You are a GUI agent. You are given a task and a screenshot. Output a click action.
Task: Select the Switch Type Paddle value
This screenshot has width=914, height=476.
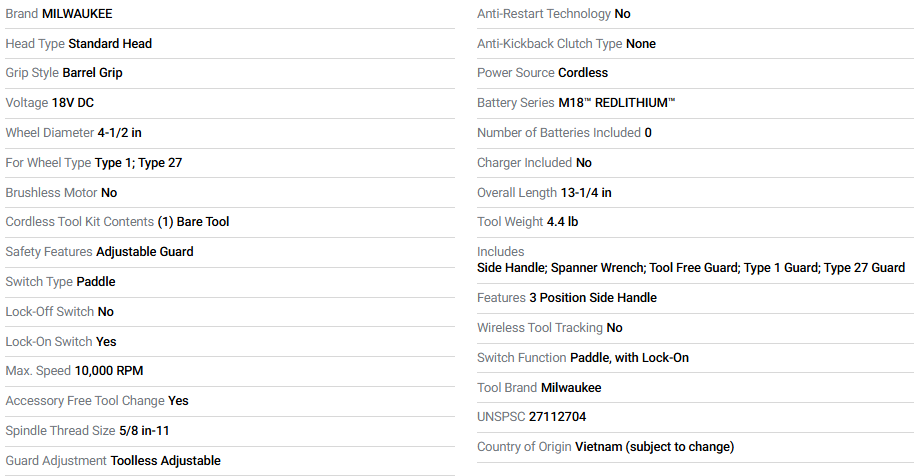click(96, 282)
